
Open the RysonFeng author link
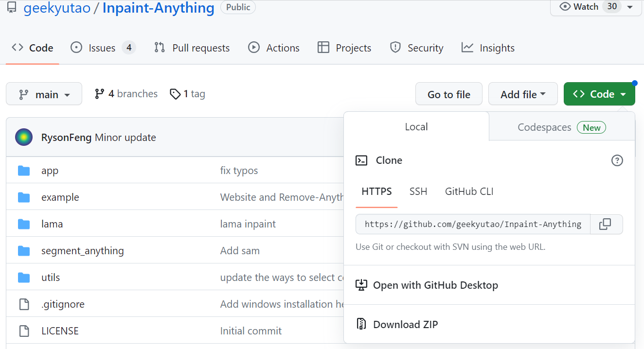[x=67, y=138]
